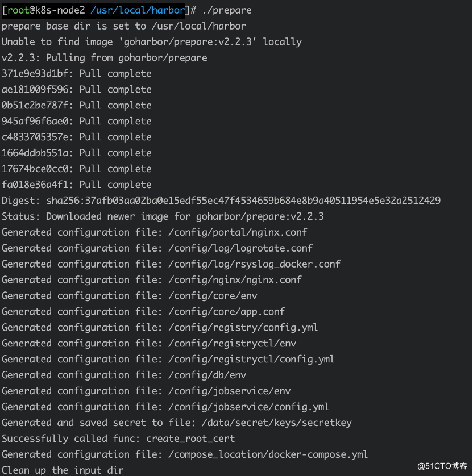
Task: Click the /config/registryctl/env path
Action: pos(233,343)
